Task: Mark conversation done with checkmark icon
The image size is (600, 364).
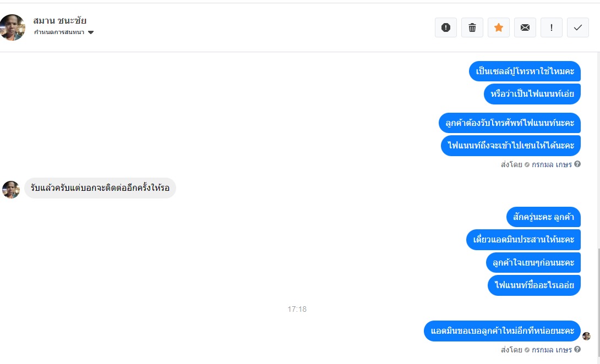Action: click(x=578, y=27)
